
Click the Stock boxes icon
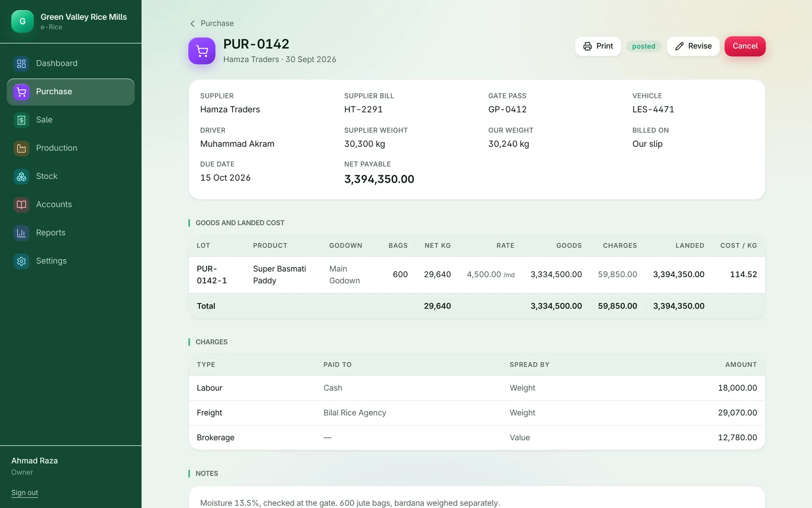tap(22, 177)
